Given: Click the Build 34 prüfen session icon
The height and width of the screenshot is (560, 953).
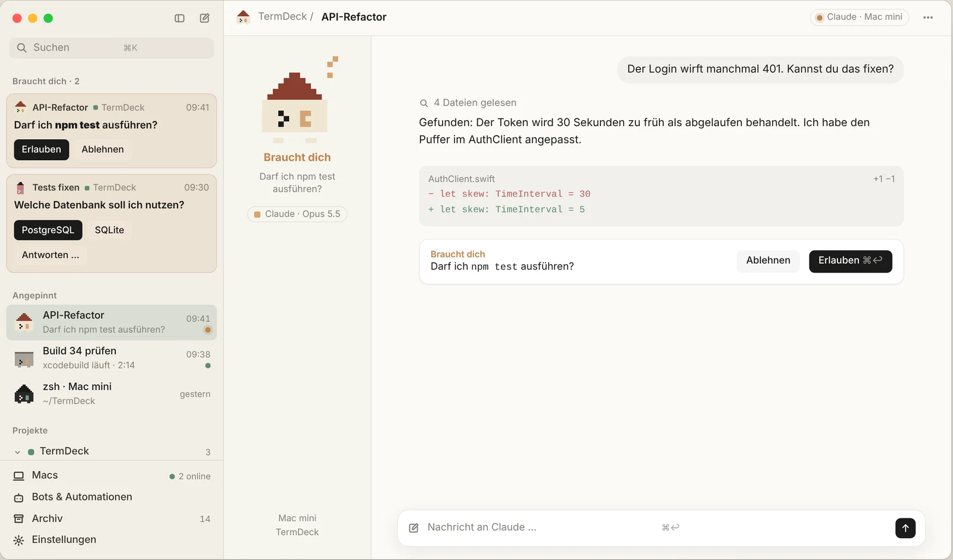Looking at the screenshot, I should 24,359.
